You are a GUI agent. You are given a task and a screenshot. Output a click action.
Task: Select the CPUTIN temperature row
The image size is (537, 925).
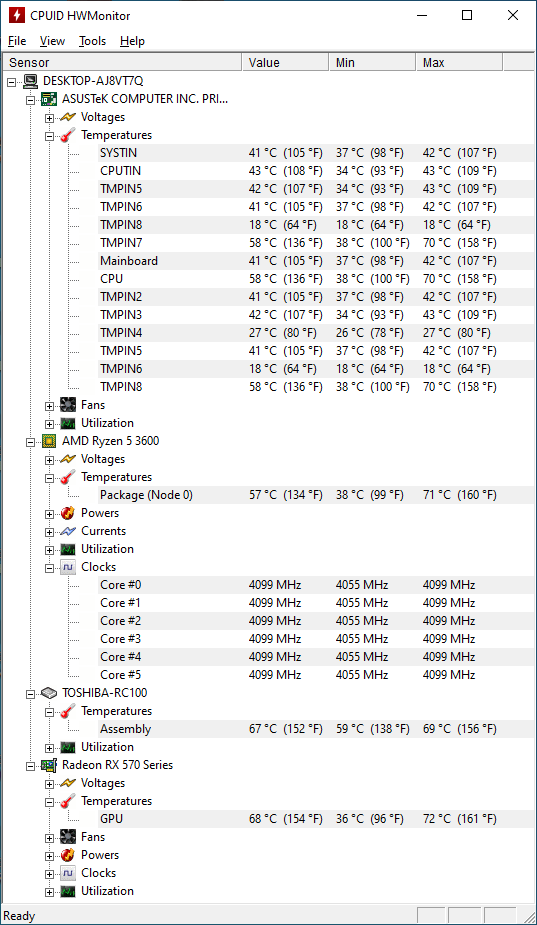coord(316,171)
